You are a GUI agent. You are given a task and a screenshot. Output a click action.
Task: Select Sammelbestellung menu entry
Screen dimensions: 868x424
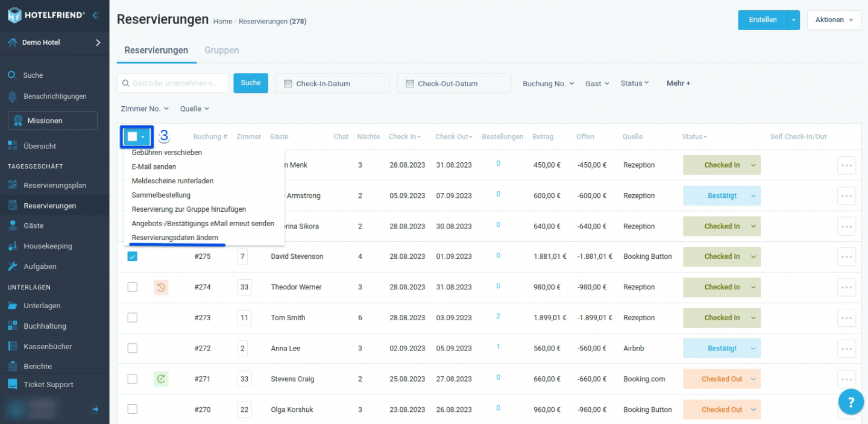161,195
